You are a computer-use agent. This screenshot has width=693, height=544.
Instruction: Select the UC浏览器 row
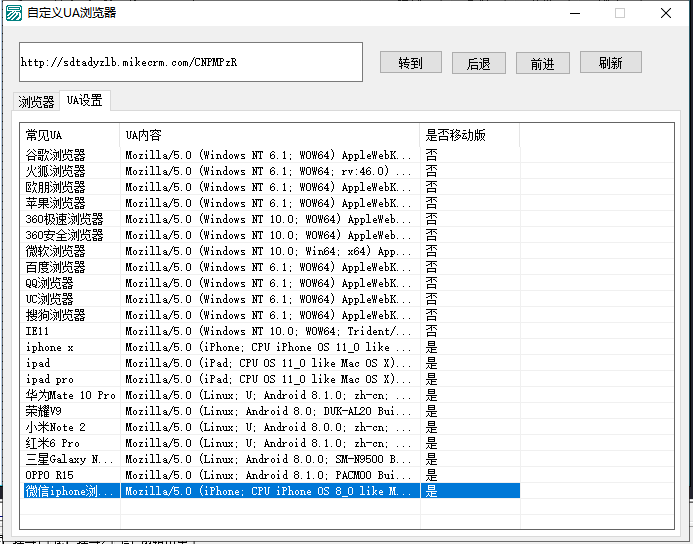pos(271,299)
